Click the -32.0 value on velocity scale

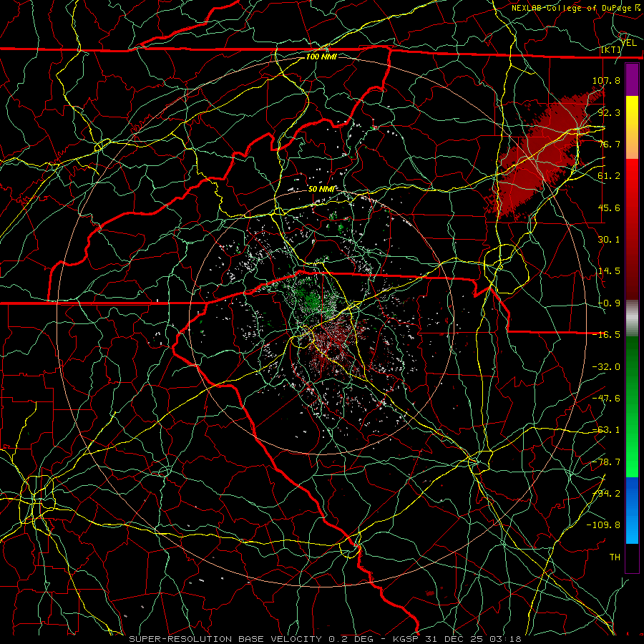(x=606, y=367)
